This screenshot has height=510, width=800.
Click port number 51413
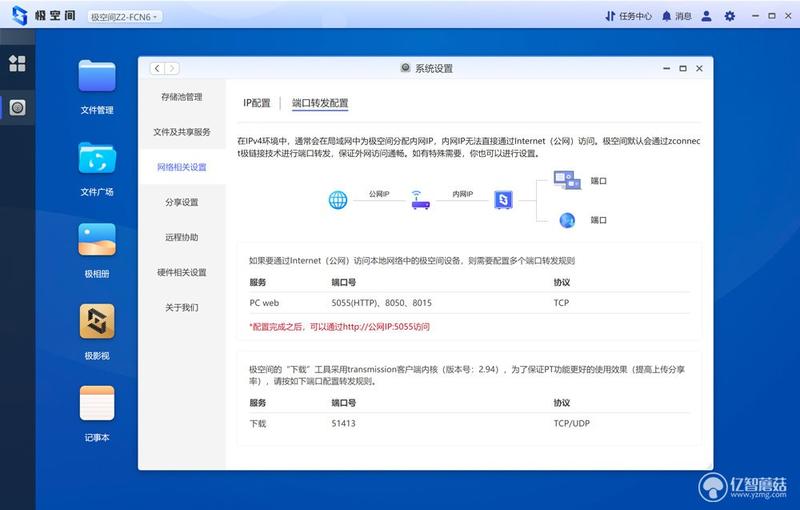(x=343, y=423)
